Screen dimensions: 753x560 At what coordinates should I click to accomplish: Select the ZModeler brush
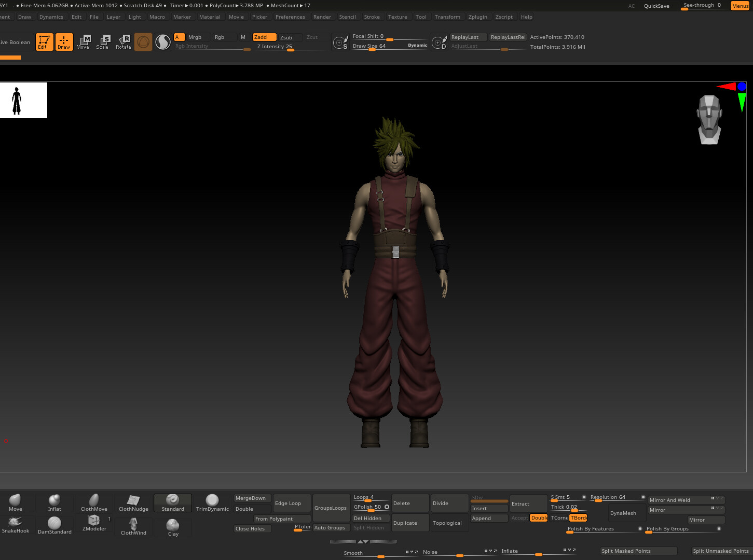(x=94, y=523)
